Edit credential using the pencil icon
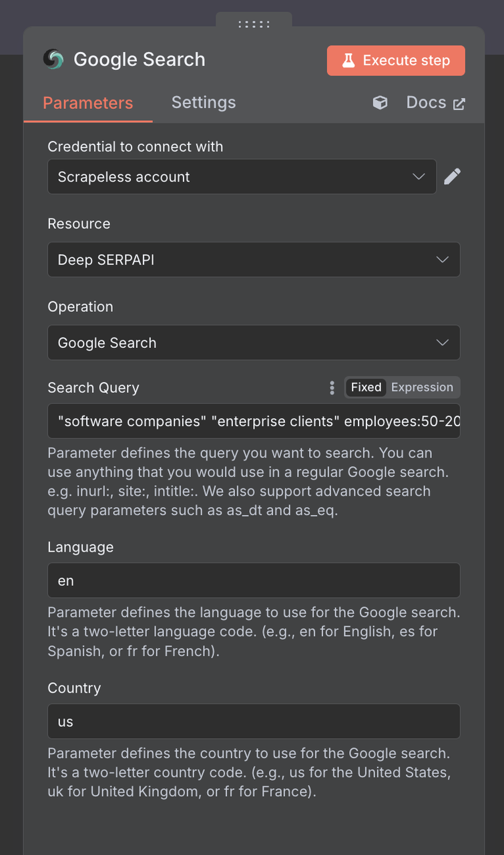The image size is (504, 855). [452, 176]
